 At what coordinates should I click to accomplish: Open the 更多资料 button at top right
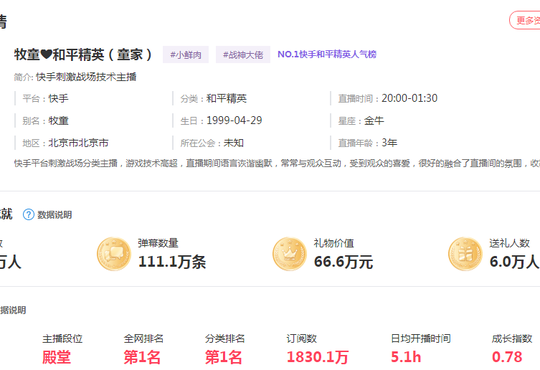(525, 20)
